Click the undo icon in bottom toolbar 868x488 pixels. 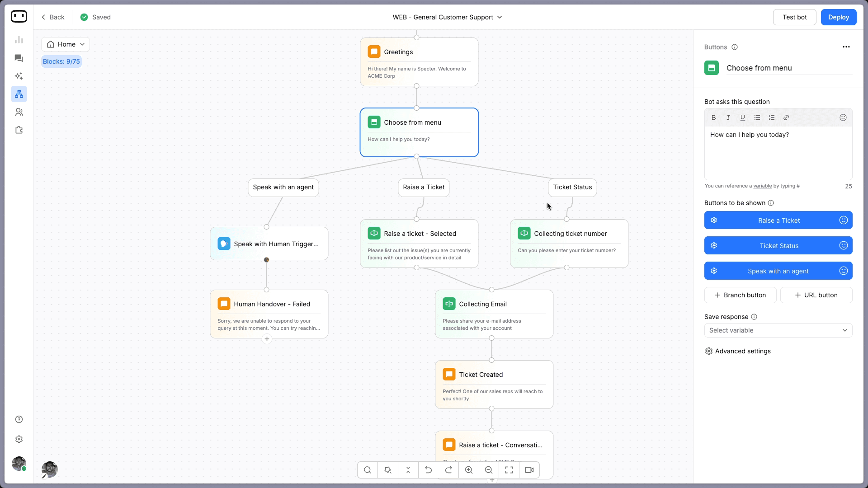click(428, 470)
